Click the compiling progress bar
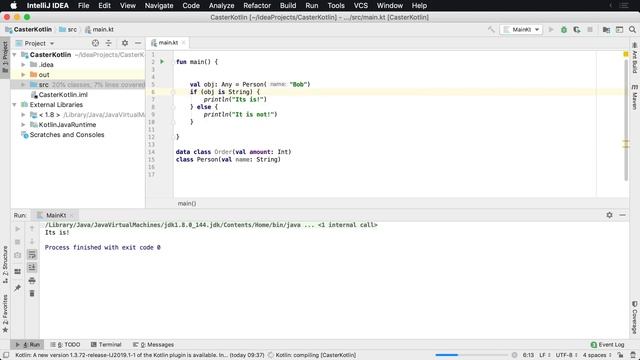640x360 pixels. (471, 355)
